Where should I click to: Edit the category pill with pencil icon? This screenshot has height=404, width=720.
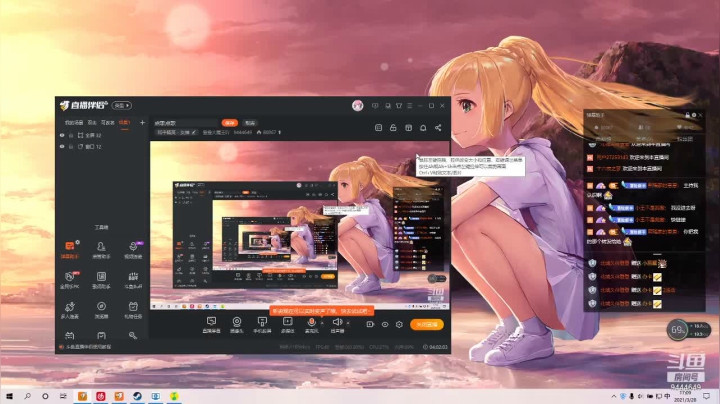pyautogui.click(x=177, y=132)
